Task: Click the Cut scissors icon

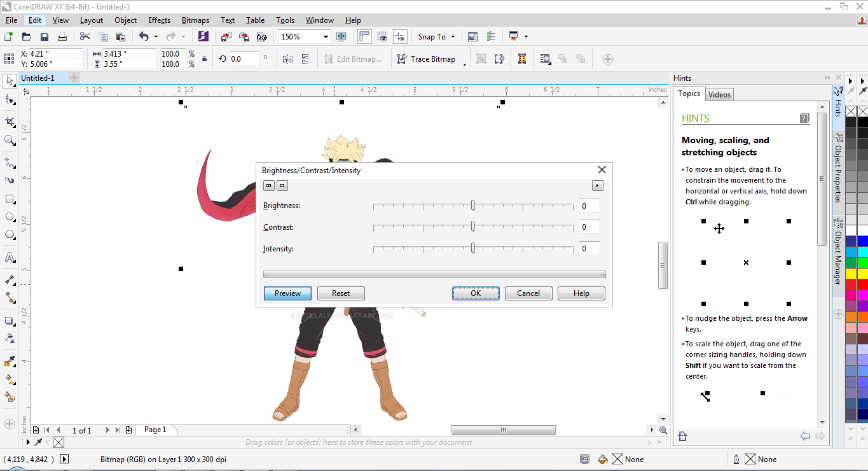Action: 85,37
